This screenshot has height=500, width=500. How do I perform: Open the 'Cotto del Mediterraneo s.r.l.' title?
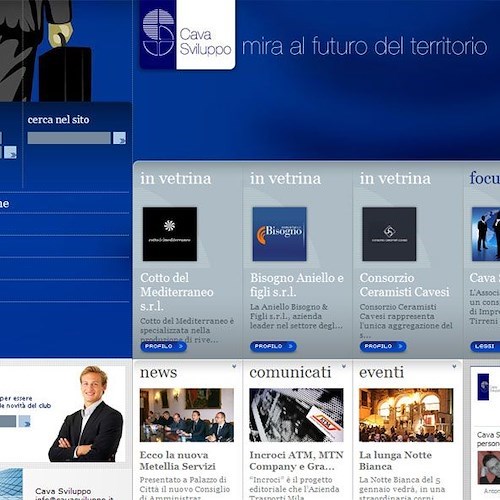177,292
